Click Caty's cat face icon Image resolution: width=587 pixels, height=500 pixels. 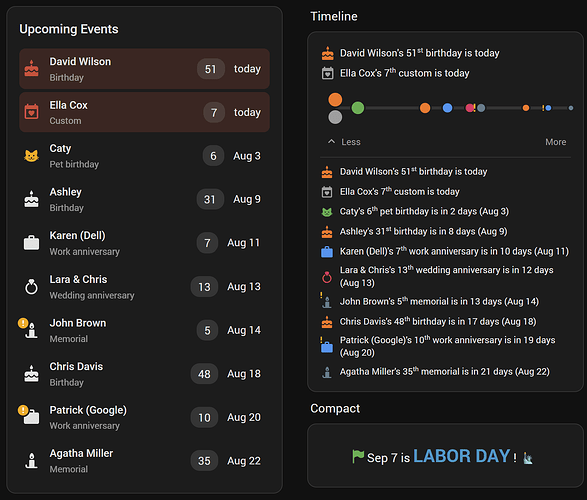pos(31,156)
